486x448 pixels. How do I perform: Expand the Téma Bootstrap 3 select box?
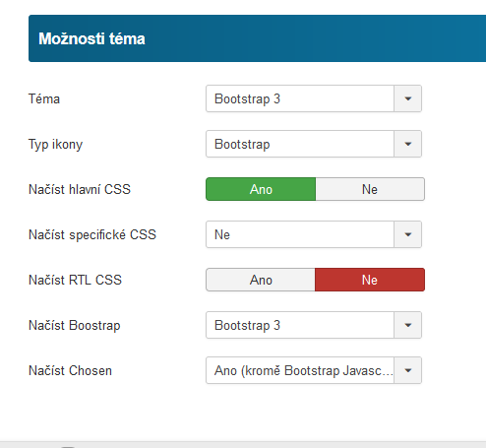314,98
